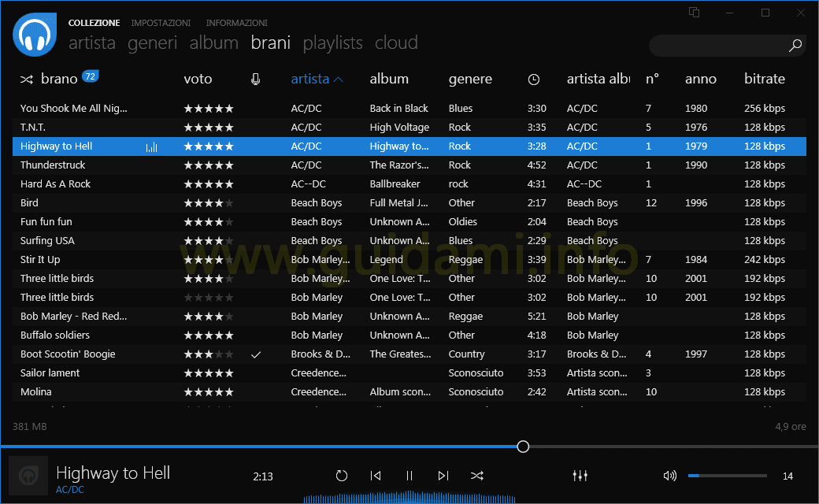
Task: Click the now-playing album art thumbnail
Action: coord(28,476)
